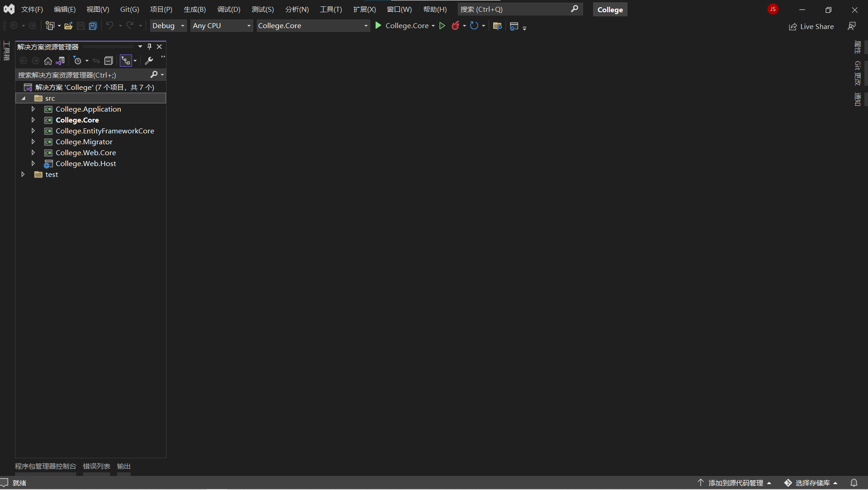Open the dropdown arrow beside the College.Core start button
This screenshot has width=868, height=490.
[x=433, y=26]
